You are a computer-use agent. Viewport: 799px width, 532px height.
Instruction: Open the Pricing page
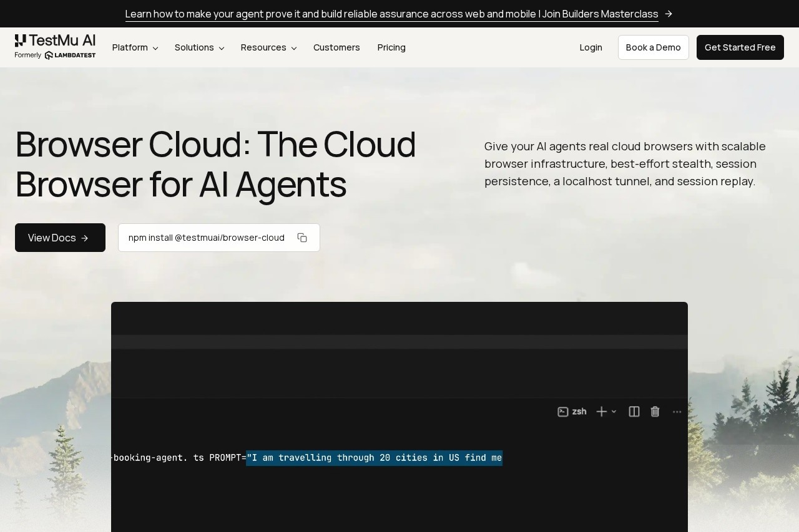[391, 47]
